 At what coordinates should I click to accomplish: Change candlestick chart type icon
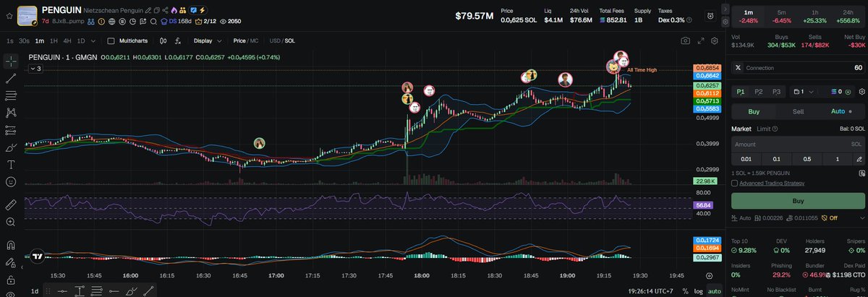(x=163, y=41)
